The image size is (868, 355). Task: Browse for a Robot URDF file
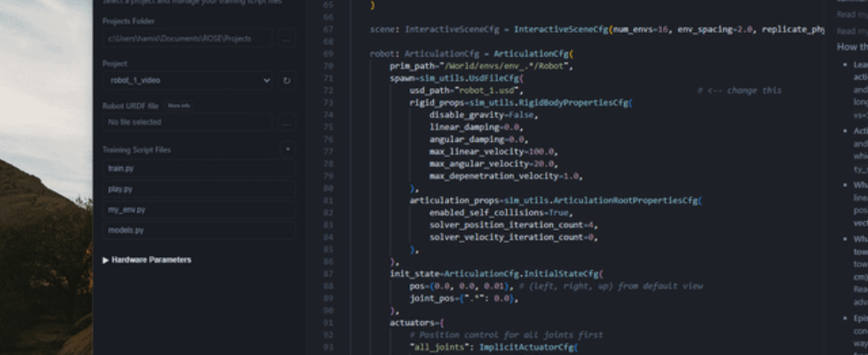(286, 122)
